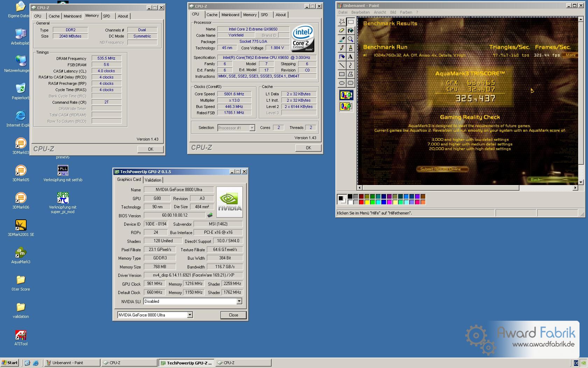Screen dimensions: 588x368
Task: Click Paint's vertical scrollbar down arrow
Action: click(581, 182)
